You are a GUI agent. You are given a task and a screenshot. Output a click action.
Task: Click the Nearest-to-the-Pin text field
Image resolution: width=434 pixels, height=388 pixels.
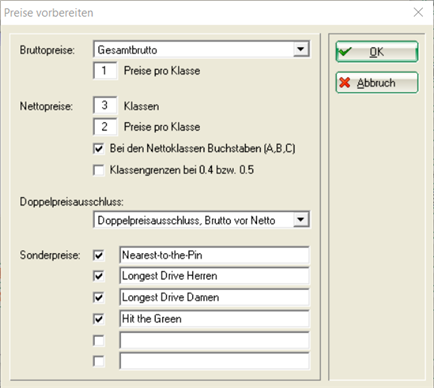214,255
